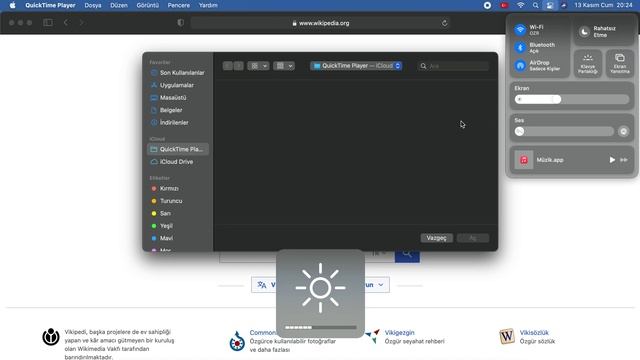Select Uygulamalar in sidebar
Screen dimensions: 640x360
pyautogui.click(x=178, y=85)
